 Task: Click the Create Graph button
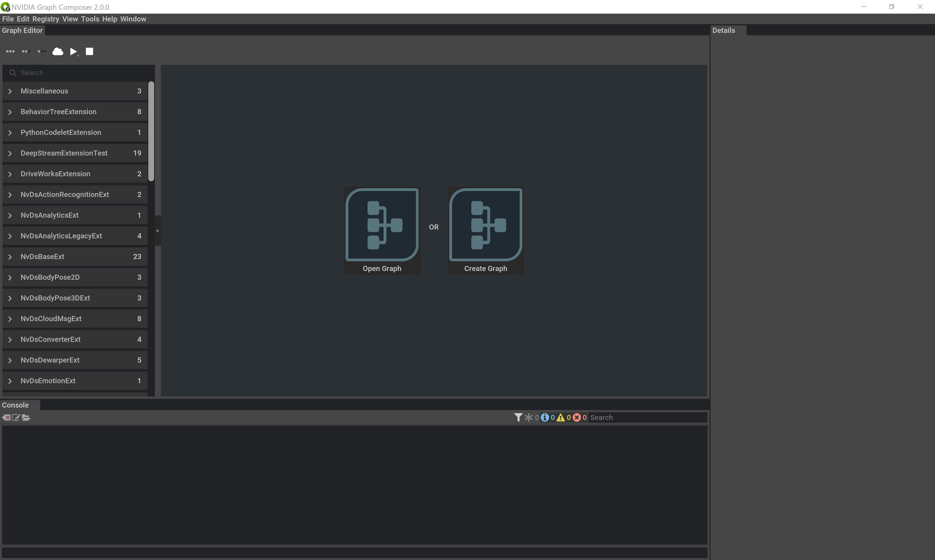click(485, 230)
